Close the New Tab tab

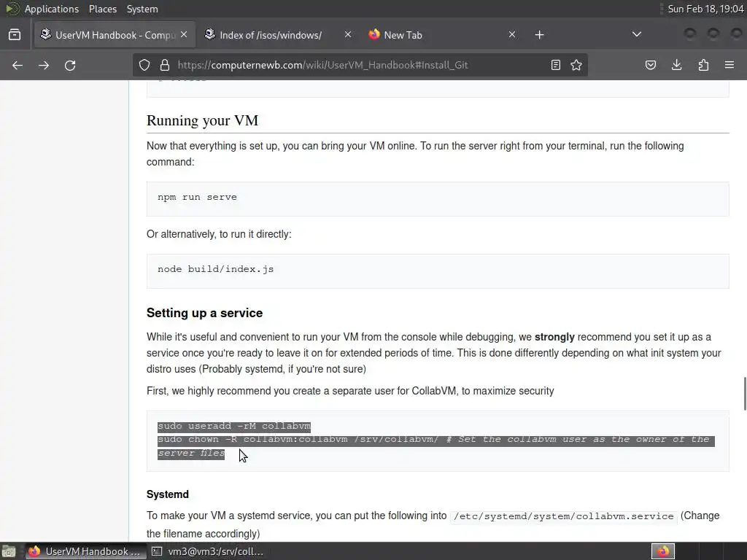point(511,35)
